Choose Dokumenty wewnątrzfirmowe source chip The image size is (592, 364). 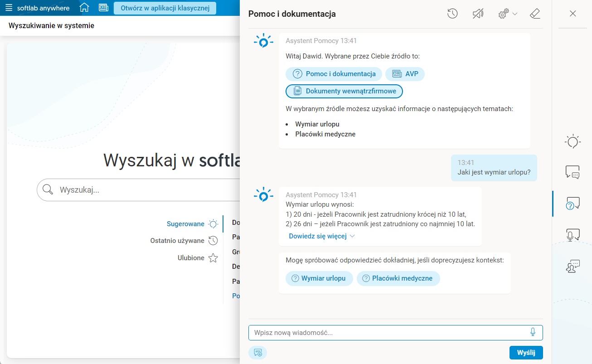[344, 91]
